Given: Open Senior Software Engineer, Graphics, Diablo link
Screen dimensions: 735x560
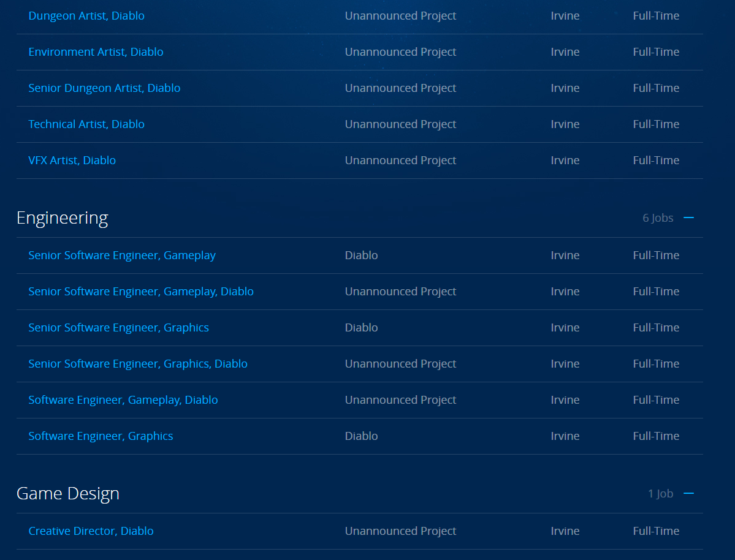Looking at the screenshot, I should (x=138, y=363).
